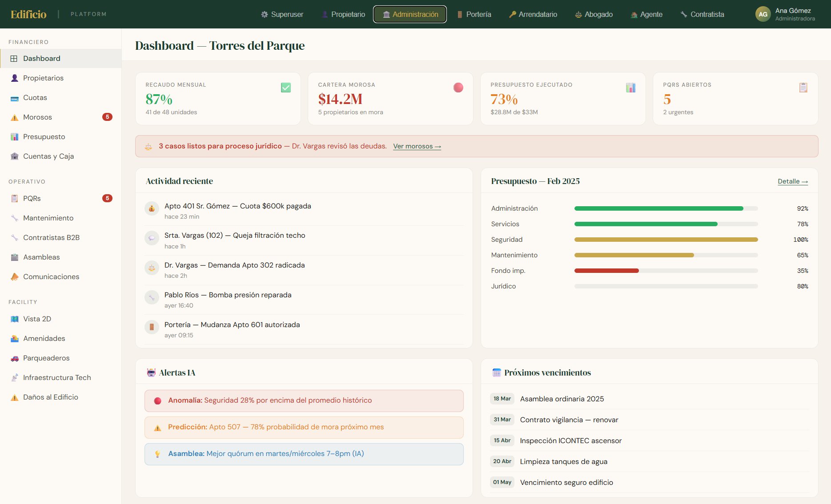831x504 pixels.
Task: Click the clipboard icon on PQRs Abiertos card
Action: click(803, 88)
